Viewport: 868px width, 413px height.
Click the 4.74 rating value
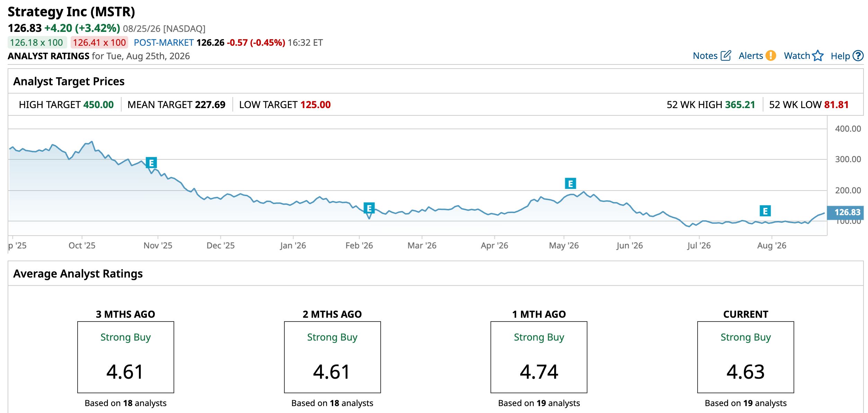click(x=539, y=372)
